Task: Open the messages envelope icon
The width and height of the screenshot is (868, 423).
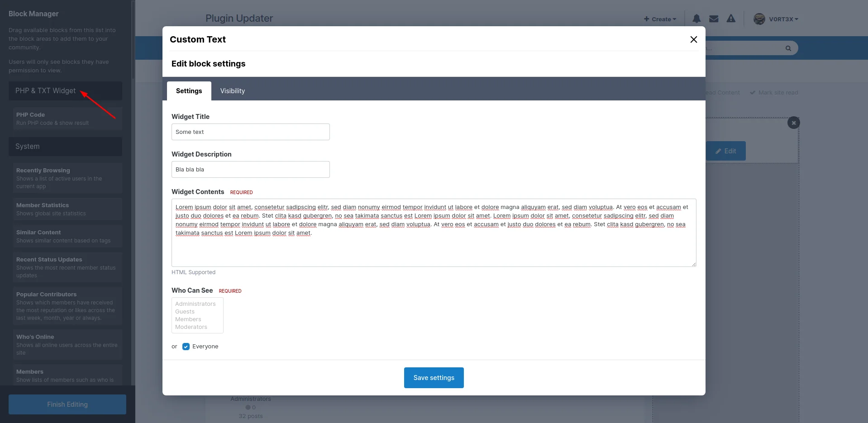Action: pos(714,19)
